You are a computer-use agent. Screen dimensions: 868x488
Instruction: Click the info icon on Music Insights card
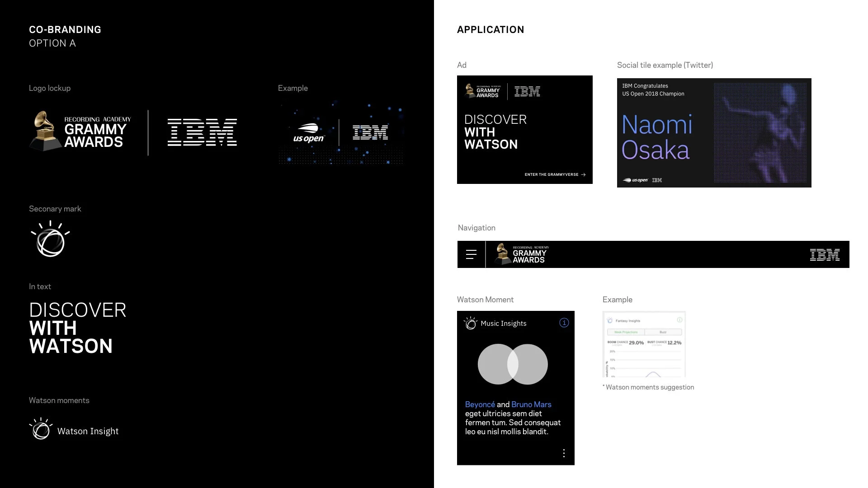click(x=564, y=323)
